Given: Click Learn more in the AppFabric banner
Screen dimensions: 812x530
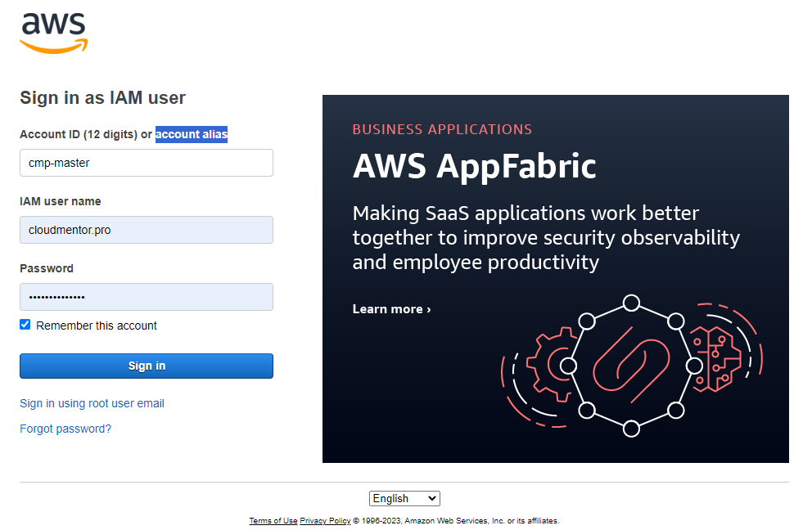Looking at the screenshot, I should 391,309.
